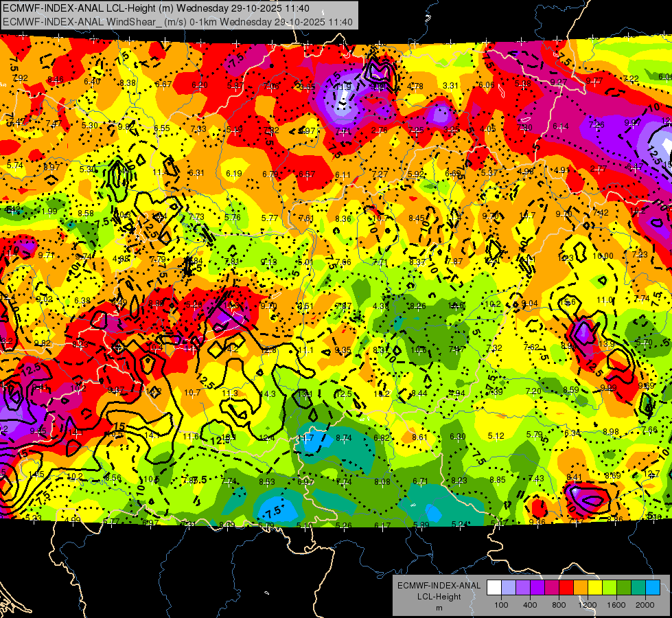Click the wind shear value 8.36
The width and height of the screenshot is (672, 618).
(343, 219)
